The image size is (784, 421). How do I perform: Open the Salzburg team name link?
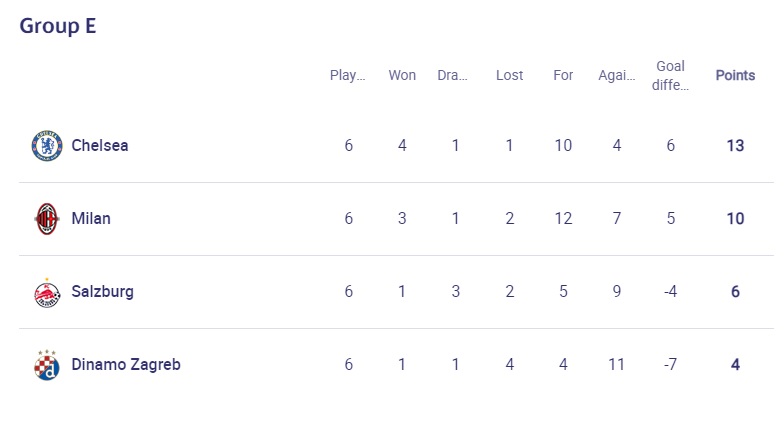[102, 292]
